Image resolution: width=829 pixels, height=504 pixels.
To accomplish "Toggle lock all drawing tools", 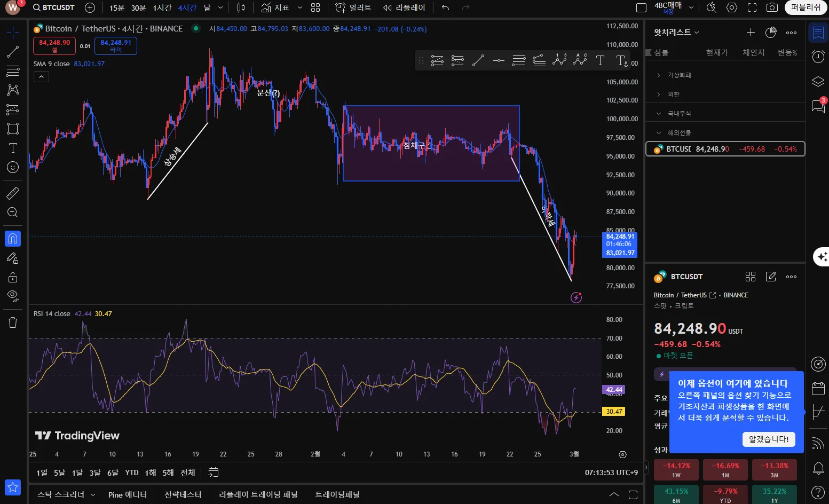I will [x=13, y=277].
